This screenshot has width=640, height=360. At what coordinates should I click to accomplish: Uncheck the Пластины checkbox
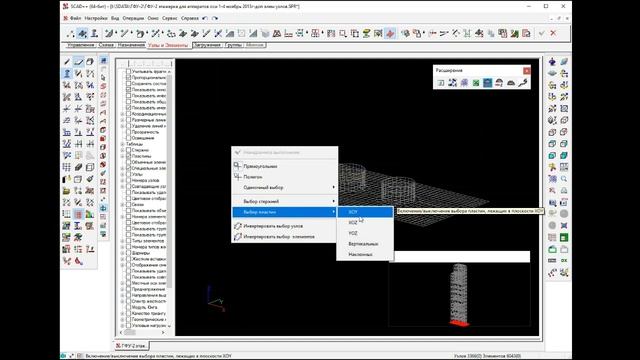tap(129, 156)
